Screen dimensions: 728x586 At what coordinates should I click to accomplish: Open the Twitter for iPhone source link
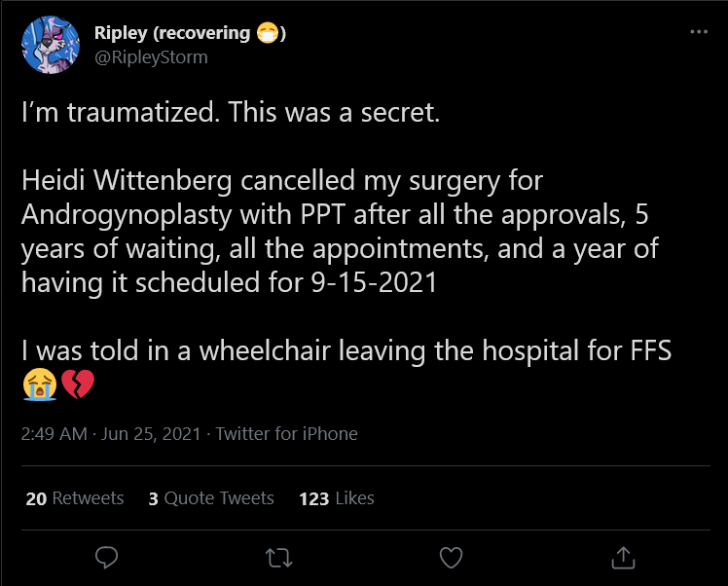point(286,434)
